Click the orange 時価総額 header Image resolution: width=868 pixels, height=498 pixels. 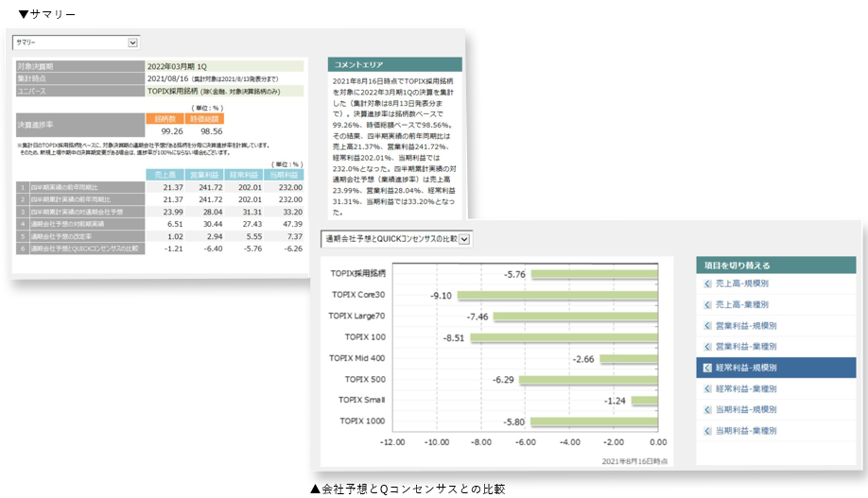pyautogui.click(x=204, y=119)
